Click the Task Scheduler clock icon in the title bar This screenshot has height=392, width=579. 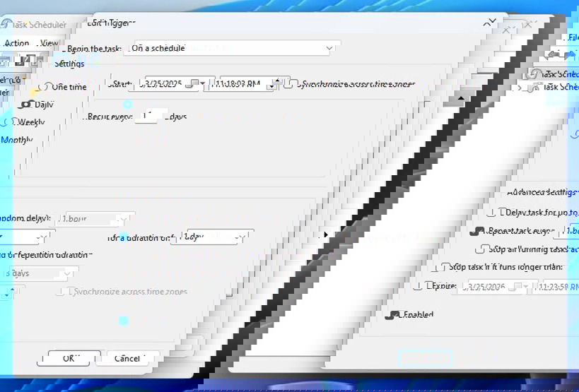click(5, 24)
